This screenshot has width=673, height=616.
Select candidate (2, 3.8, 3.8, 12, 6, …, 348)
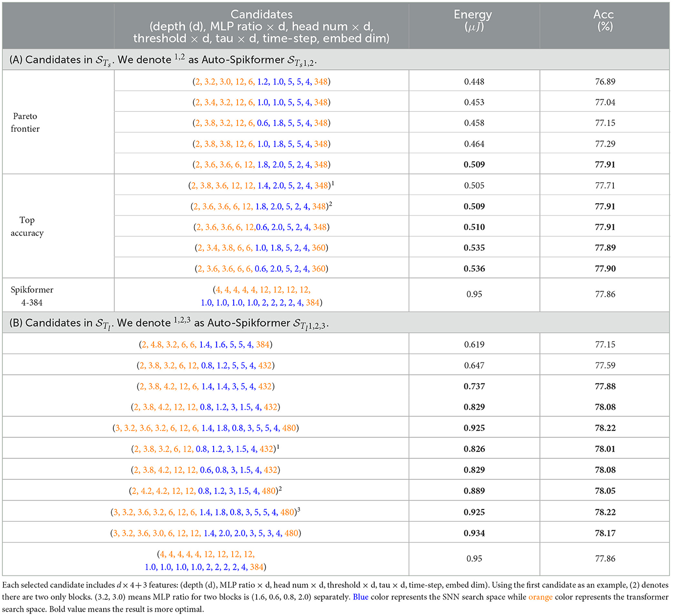tap(261, 144)
